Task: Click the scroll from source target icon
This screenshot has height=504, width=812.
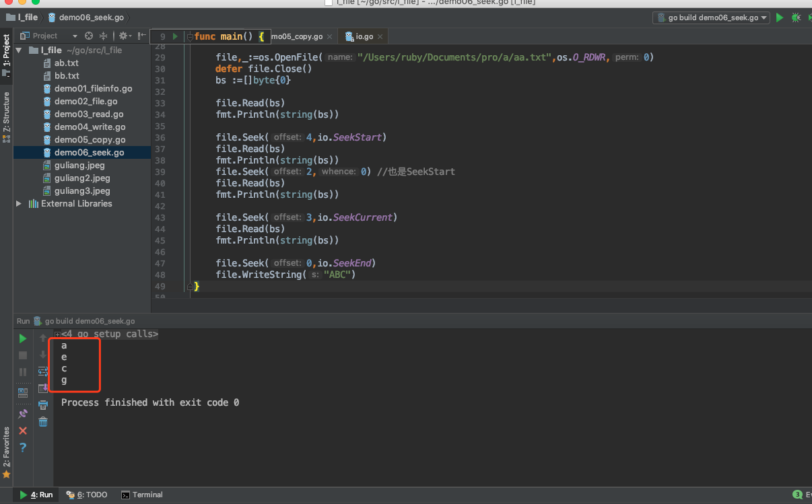Action: [x=89, y=36]
